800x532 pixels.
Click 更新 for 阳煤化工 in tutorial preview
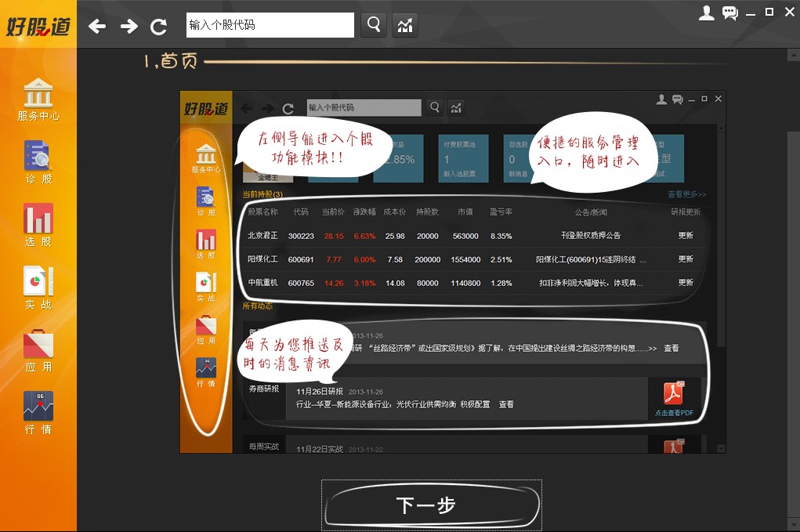tap(686, 259)
